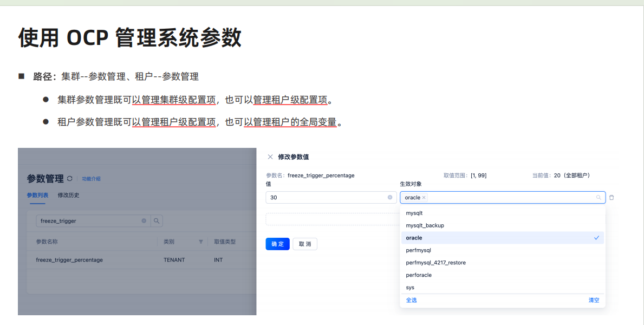Click 全选 to select all tenants
The height and width of the screenshot is (325, 644).
coord(412,300)
